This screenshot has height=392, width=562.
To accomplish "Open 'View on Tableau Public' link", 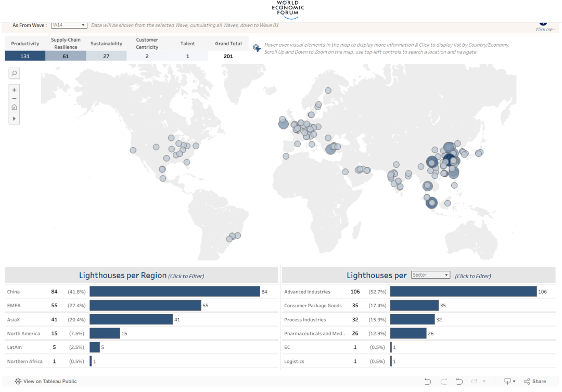I will click(x=46, y=382).
